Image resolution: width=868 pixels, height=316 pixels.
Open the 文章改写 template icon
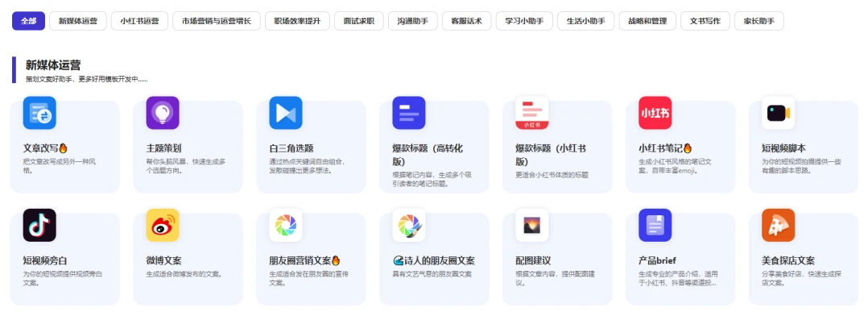(x=39, y=113)
